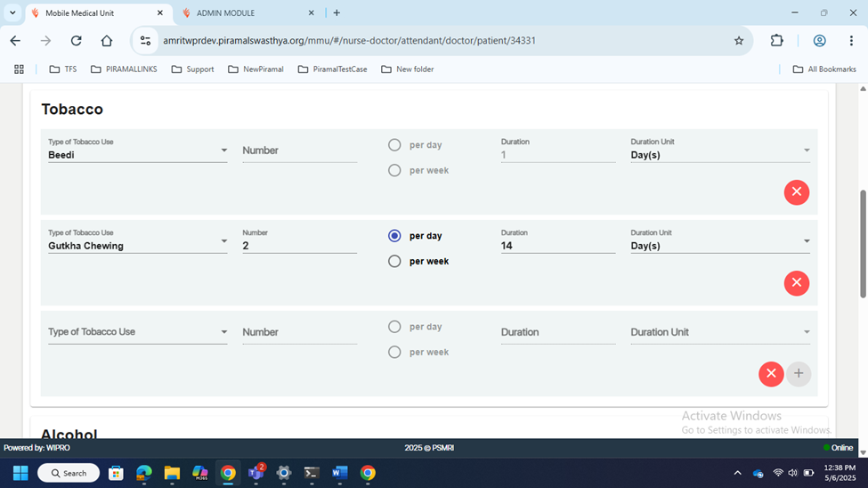Open All Bookmarks folder
Screen dimensions: 868x488
pos(824,69)
